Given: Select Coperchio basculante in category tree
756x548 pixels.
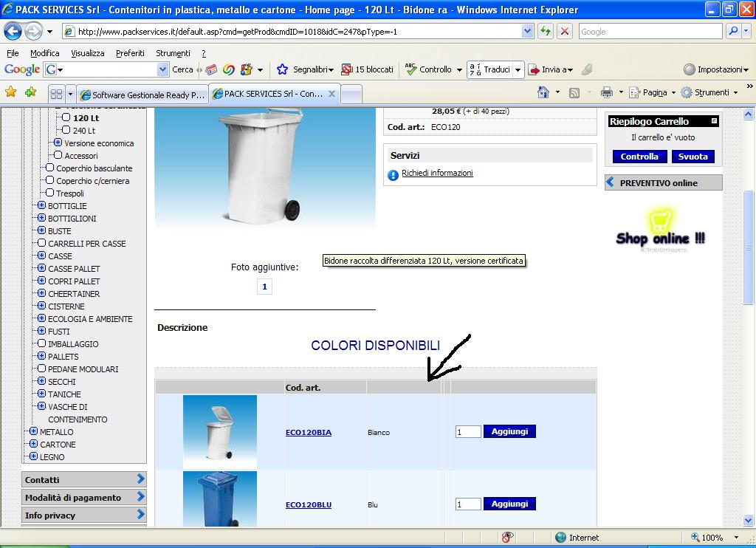Looking at the screenshot, I should coord(94,168).
